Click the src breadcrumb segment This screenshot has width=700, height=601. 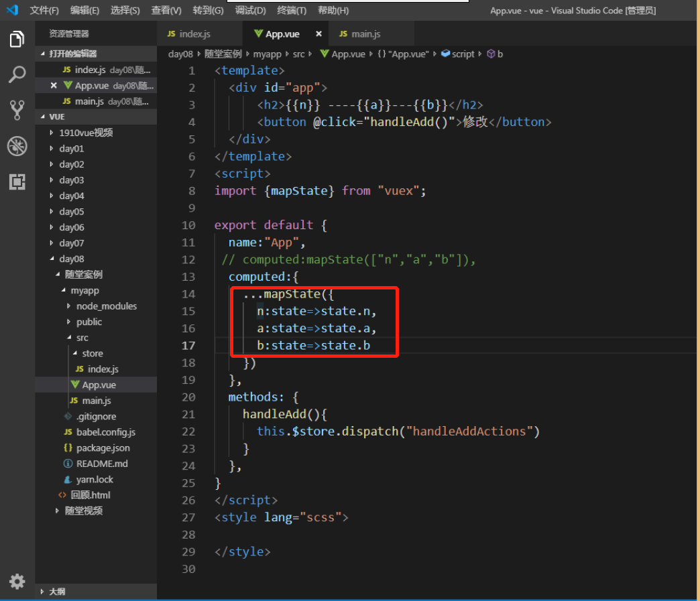(x=298, y=54)
